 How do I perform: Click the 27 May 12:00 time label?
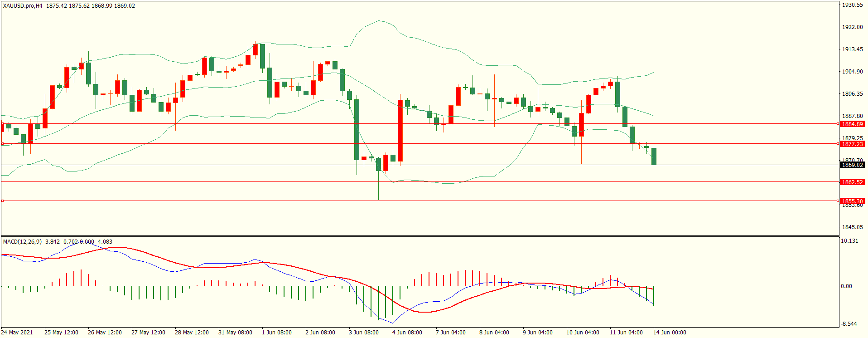[x=148, y=333]
